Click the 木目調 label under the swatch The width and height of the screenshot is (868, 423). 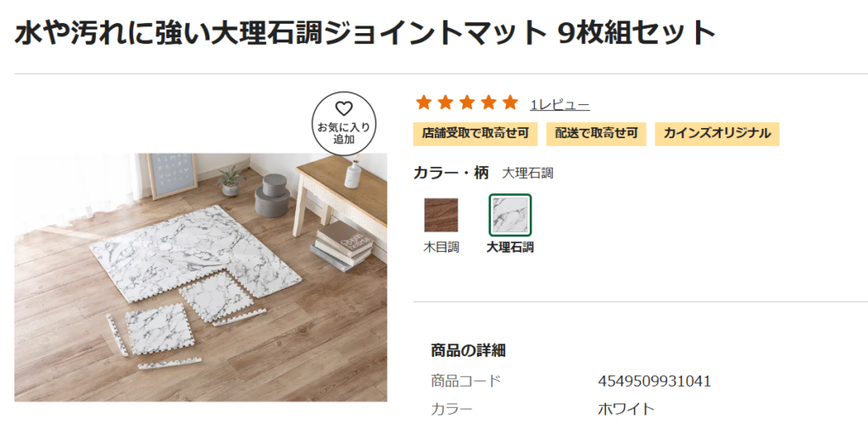(x=441, y=248)
